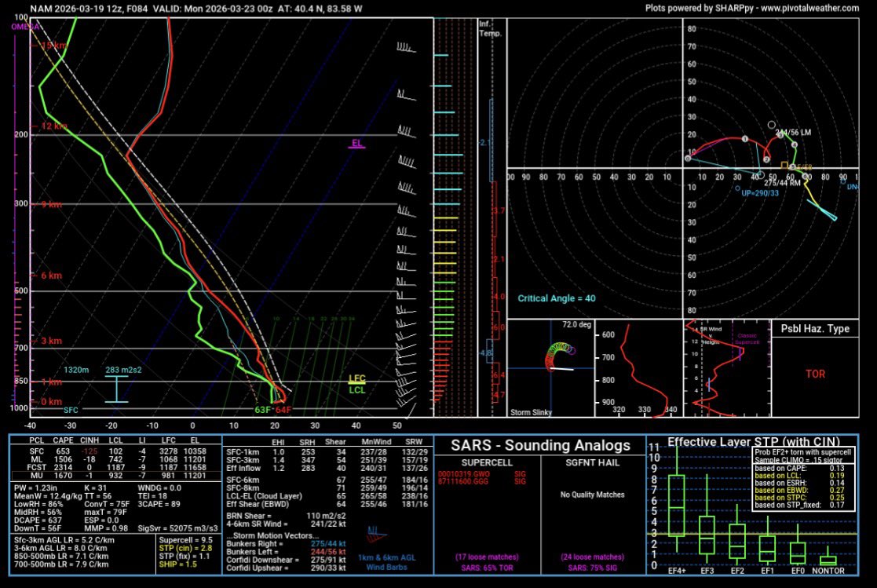
Task: Click the magenta EL marker
Action: [356, 144]
